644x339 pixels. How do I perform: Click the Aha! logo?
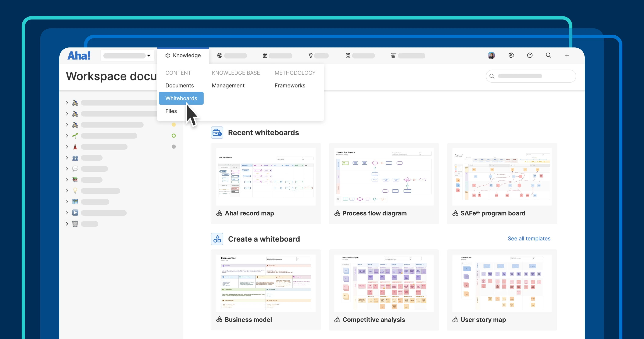coord(79,56)
